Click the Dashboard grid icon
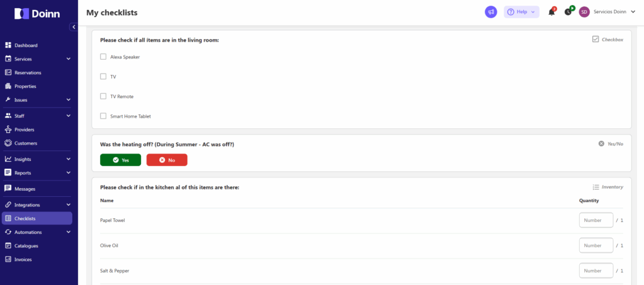 coord(8,45)
